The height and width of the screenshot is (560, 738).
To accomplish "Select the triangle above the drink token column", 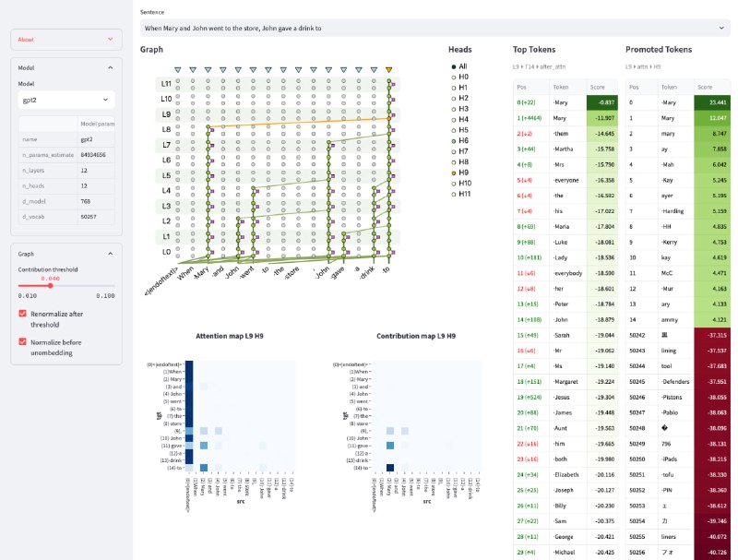I will 375,70.
